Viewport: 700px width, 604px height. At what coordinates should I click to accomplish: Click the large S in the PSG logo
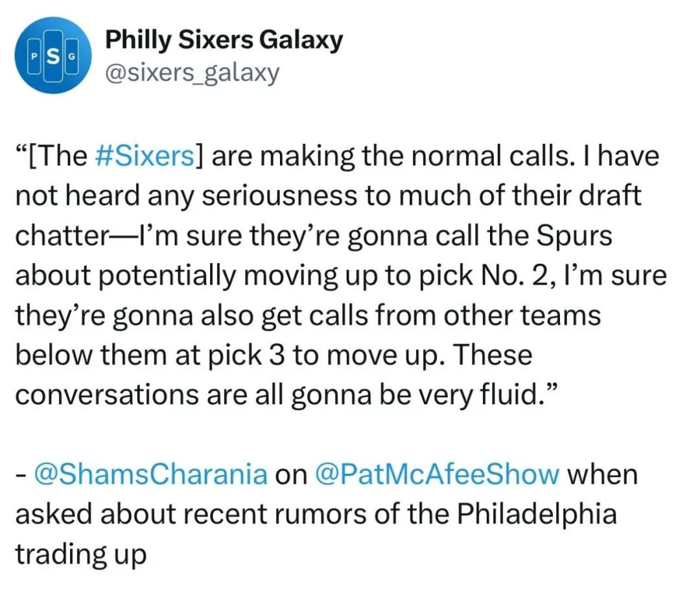53,56
